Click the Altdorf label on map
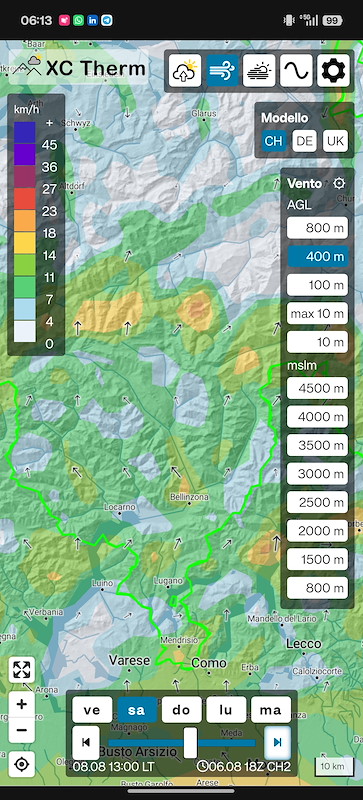 click(70, 186)
